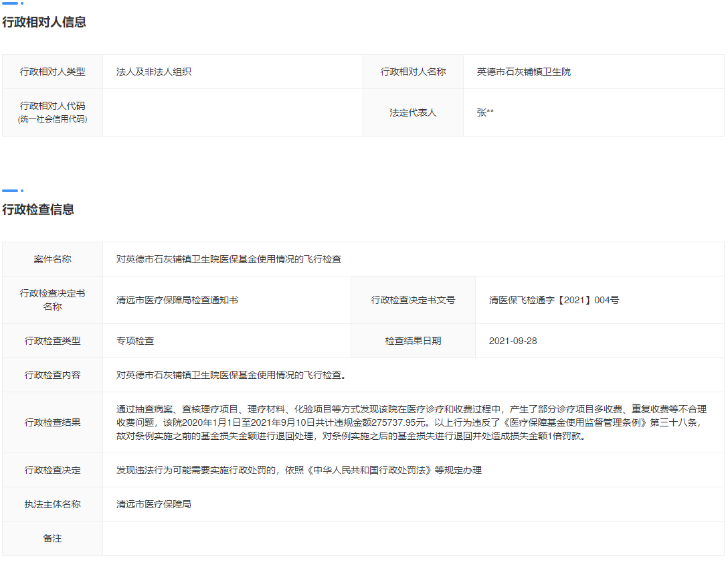
Task: Click the empty 备注 value cell
Action: click(413, 538)
